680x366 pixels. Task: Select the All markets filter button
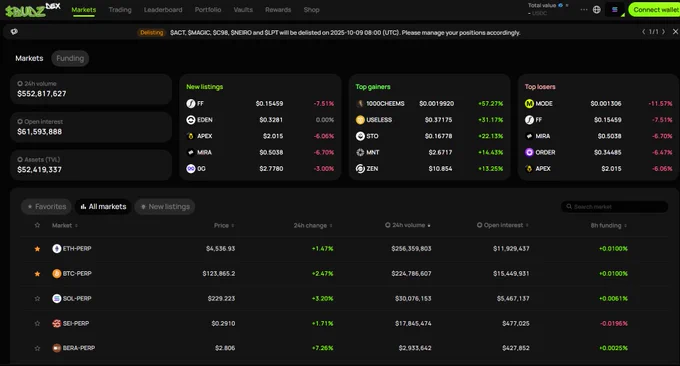click(103, 207)
